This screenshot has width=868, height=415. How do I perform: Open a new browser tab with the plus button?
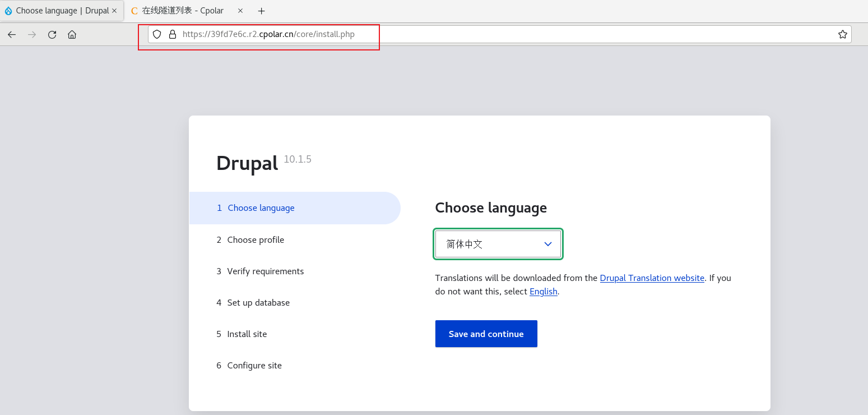tap(261, 11)
